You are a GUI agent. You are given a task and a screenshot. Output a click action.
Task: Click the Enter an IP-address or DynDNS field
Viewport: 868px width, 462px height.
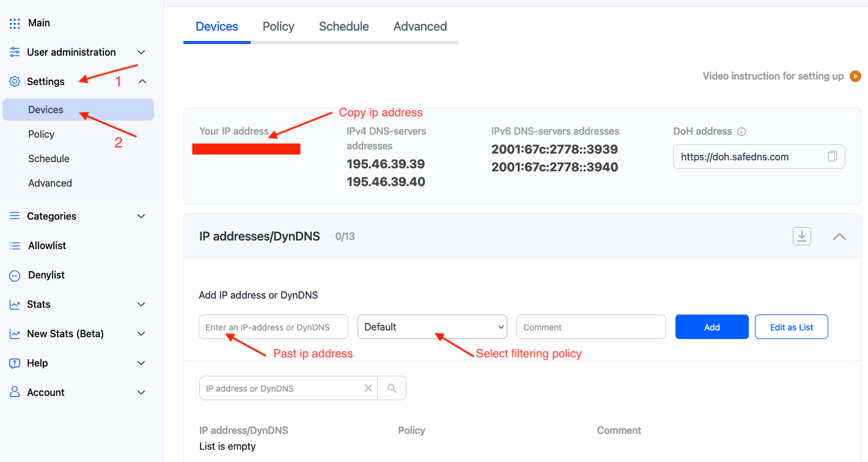coord(274,327)
